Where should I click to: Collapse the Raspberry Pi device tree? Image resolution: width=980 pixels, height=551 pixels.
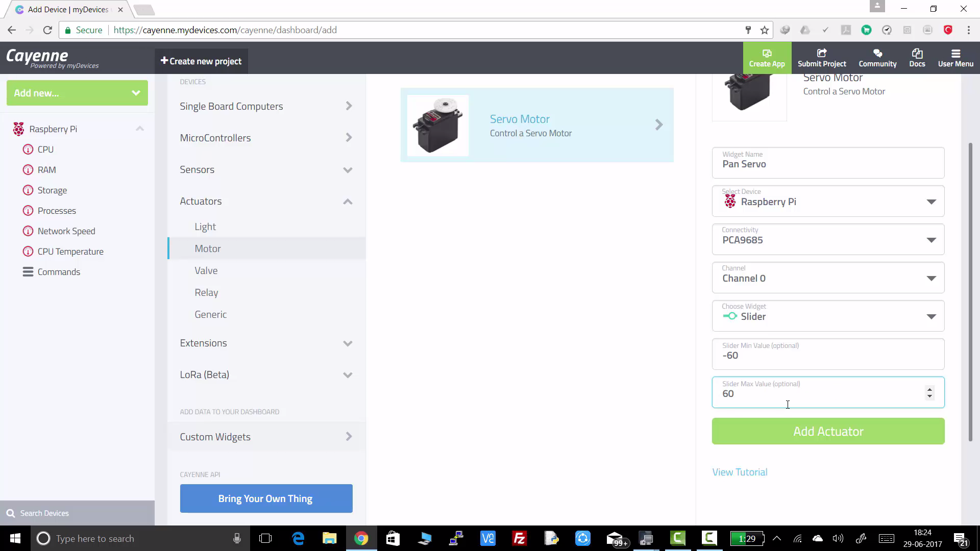pos(139,129)
